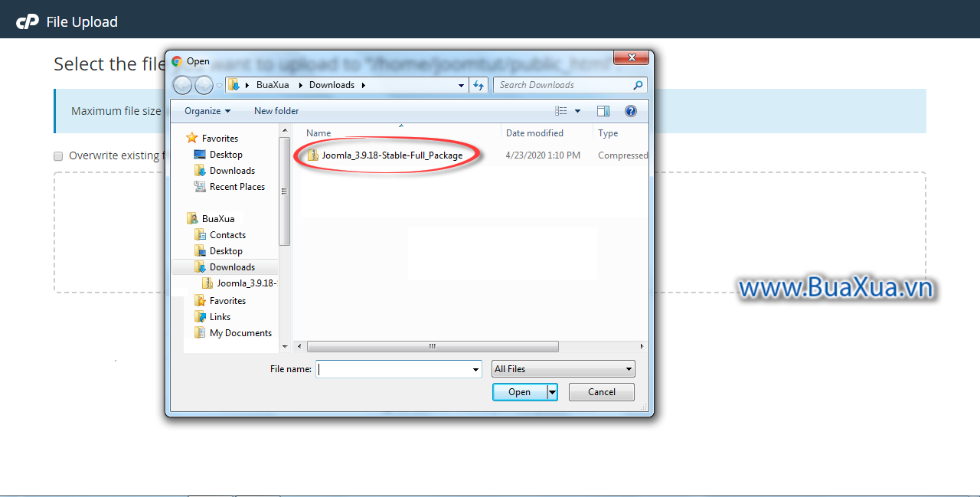Viewport: 980px width, 497px height.
Task: Click the arrow after BuaXua in breadcrumb
Action: (x=300, y=85)
